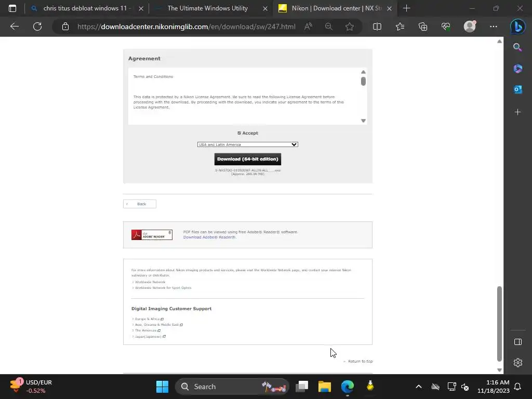The height and width of the screenshot is (399, 532).
Task: Open Browser essentials heart icon
Action: 446,26
